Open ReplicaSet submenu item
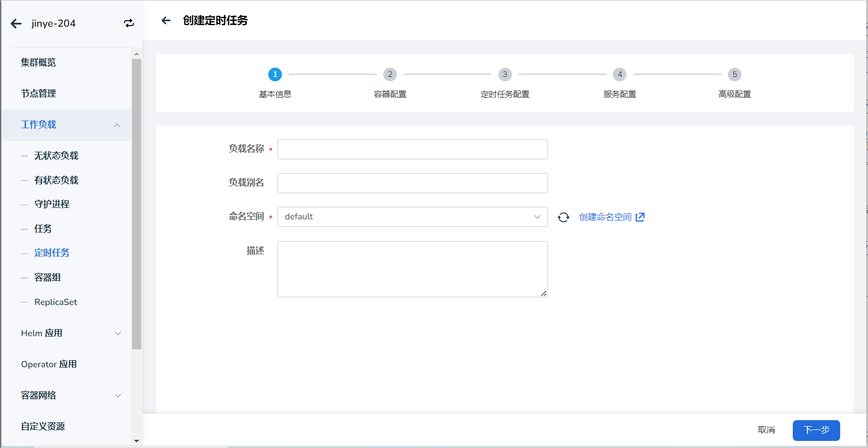The height and width of the screenshot is (448, 868). coord(56,302)
